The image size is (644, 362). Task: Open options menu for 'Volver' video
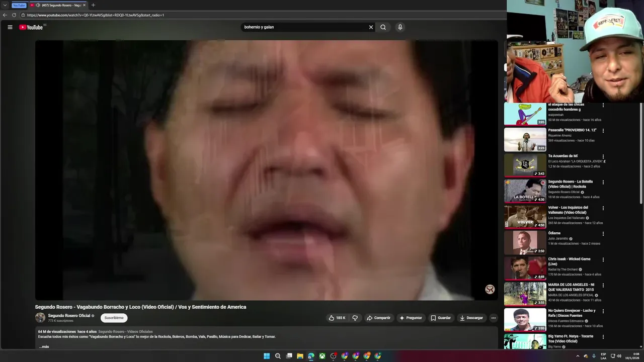tap(603, 208)
